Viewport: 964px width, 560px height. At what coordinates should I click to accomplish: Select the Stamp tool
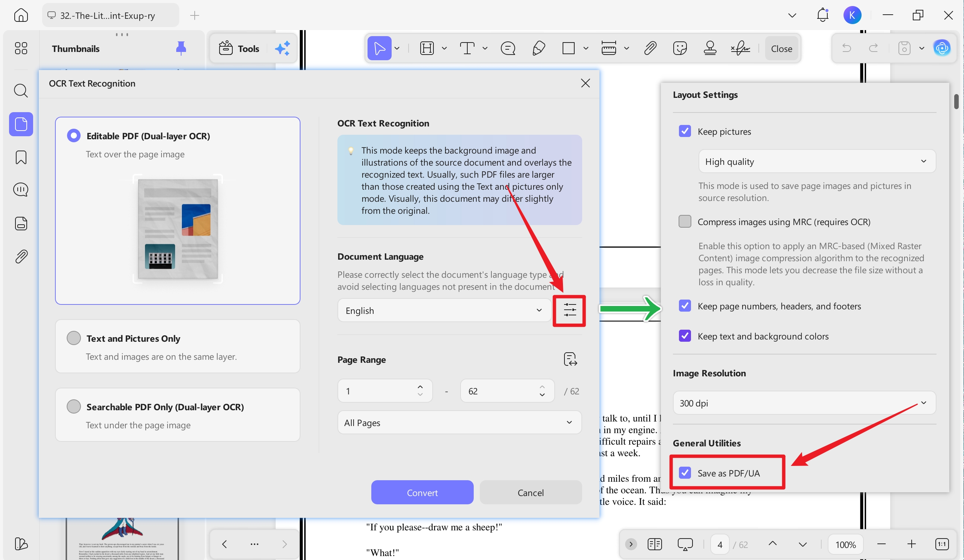710,49
